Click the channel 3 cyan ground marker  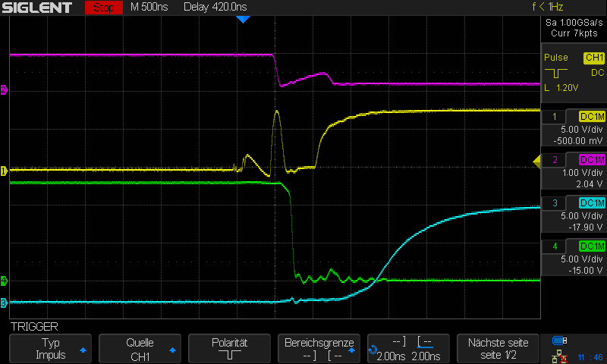click(4, 303)
